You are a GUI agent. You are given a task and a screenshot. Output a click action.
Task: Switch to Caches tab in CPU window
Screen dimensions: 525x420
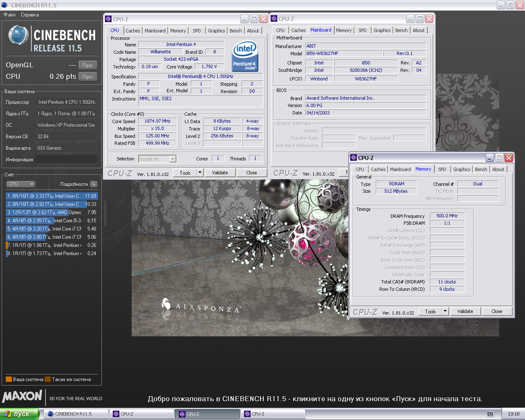133,31
